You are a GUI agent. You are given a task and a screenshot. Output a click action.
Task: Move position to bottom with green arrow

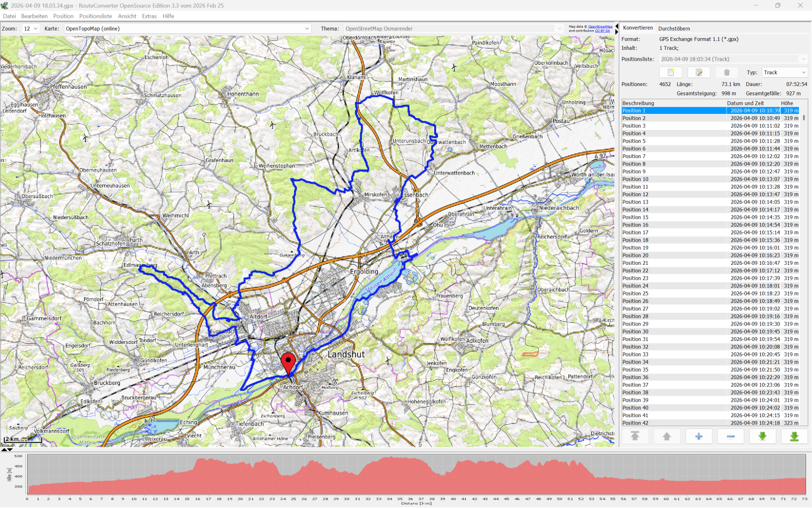click(x=794, y=437)
